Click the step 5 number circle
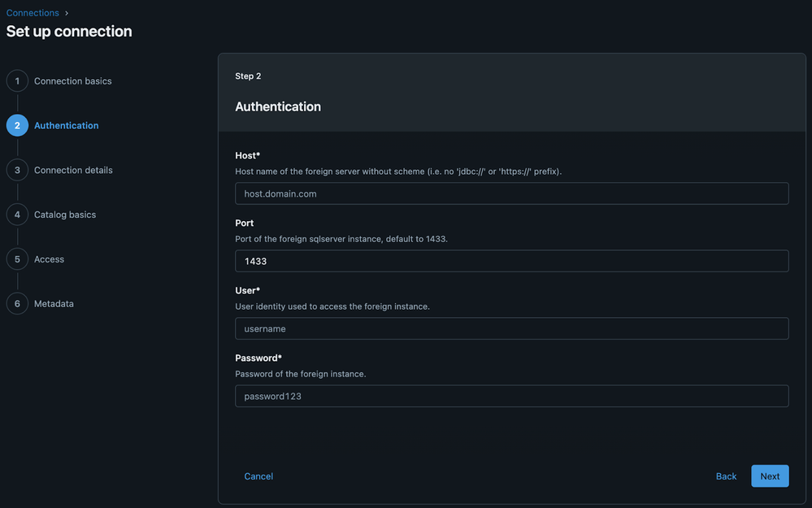The height and width of the screenshot is (508, 812). (x=17, y=259)
